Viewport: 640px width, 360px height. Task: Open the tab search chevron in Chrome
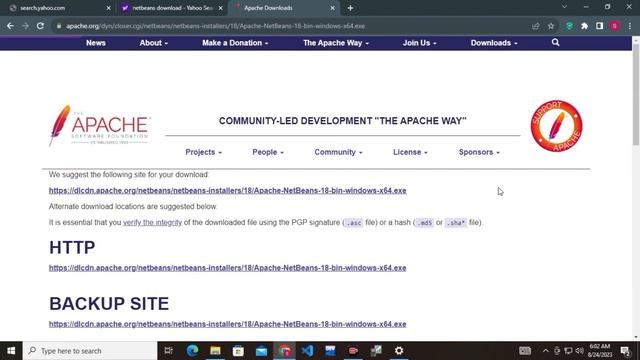tap(564, 7)
